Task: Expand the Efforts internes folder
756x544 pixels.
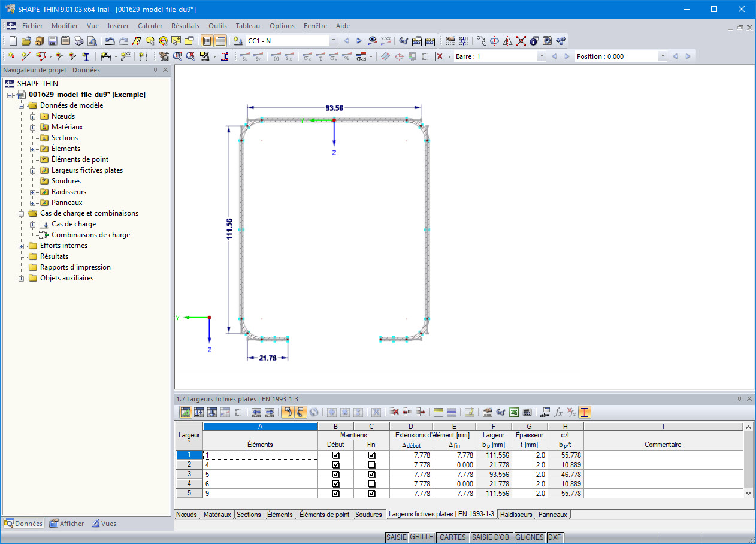Action: pos(22,246)
